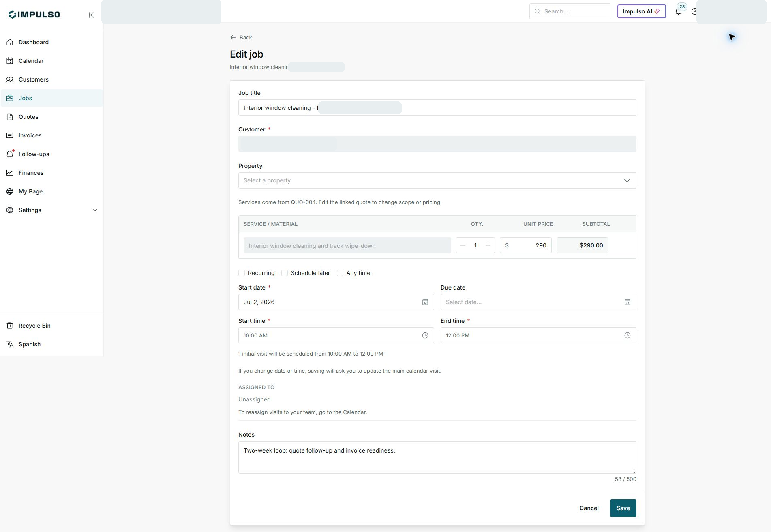Viewport: 771px width, 532px height.
Task: Open the Due date calendar picker icon
Action: click(x=628, y=302)
